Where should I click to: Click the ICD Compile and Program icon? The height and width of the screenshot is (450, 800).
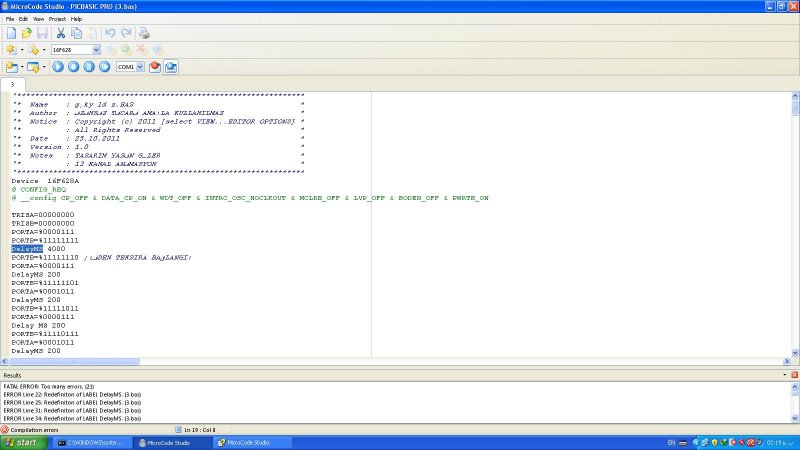tap(33, 67)
